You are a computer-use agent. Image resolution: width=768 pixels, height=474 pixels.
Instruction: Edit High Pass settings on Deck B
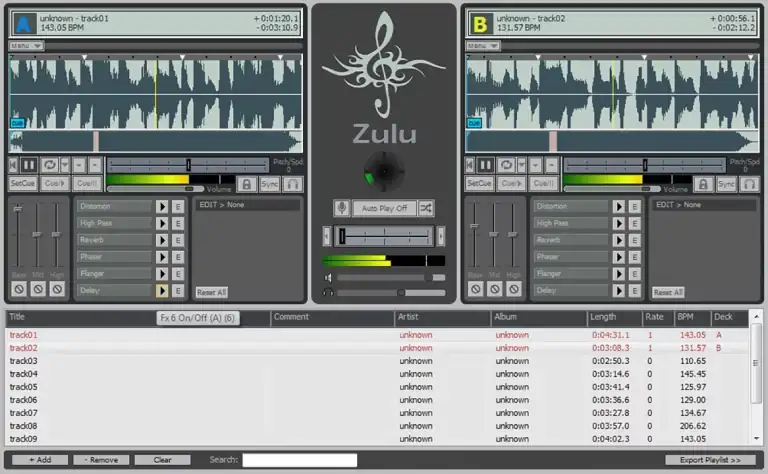pos(634,223)
